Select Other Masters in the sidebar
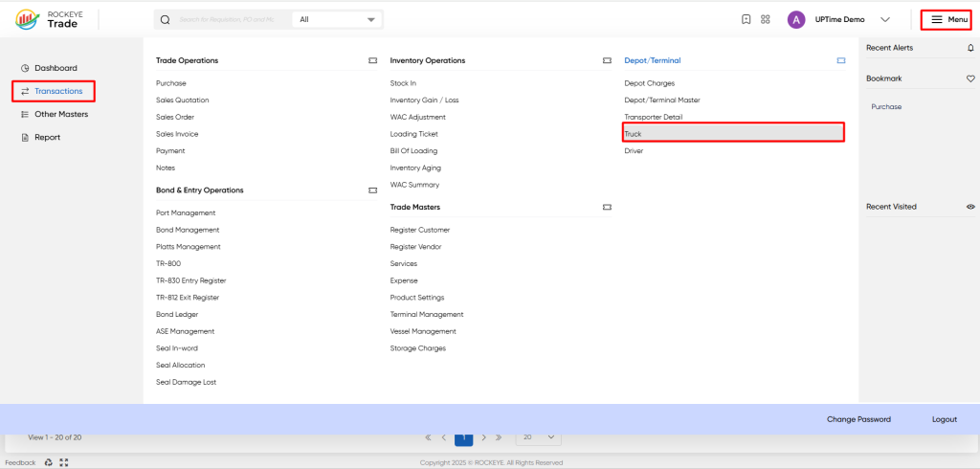Image resolution: width=980 pixels, height=469 pixels. (55, 115)
